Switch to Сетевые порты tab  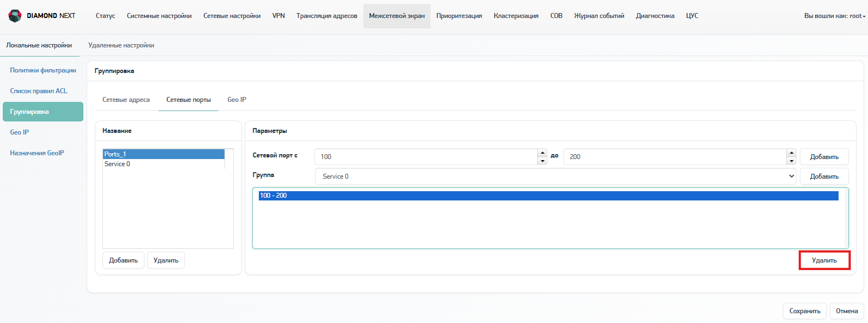pos(189,100)
